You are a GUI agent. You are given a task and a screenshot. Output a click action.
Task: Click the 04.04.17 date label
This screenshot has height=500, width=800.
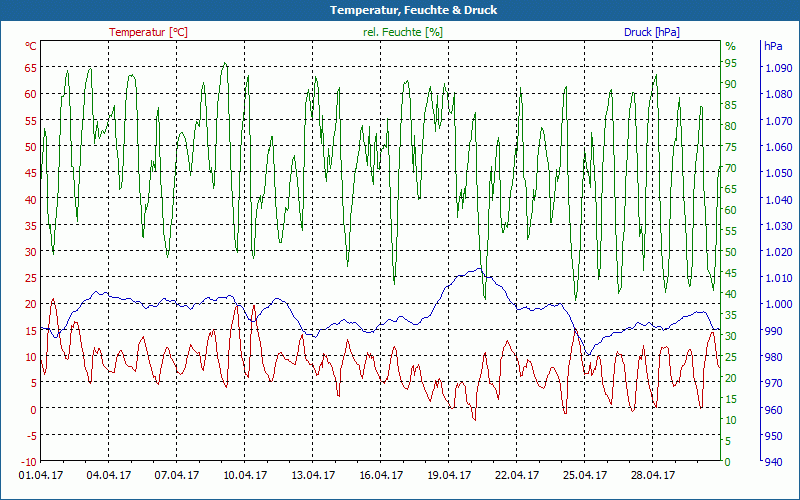pos(109,475)
